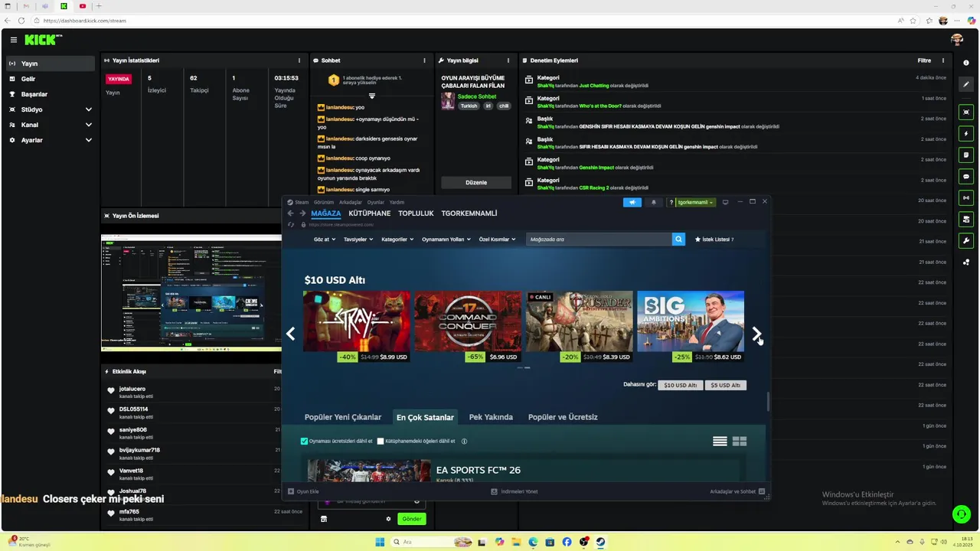Select Popüler ve Ücretsiz tab
Viewport: 980px width, 551px height.
click(563, 417)
